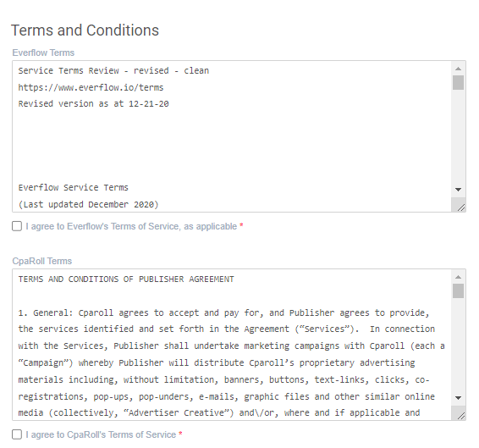Click the 'CpaRoll Terms' field label
This screenshot has height=448, width=479.
[x=41, y=261]
